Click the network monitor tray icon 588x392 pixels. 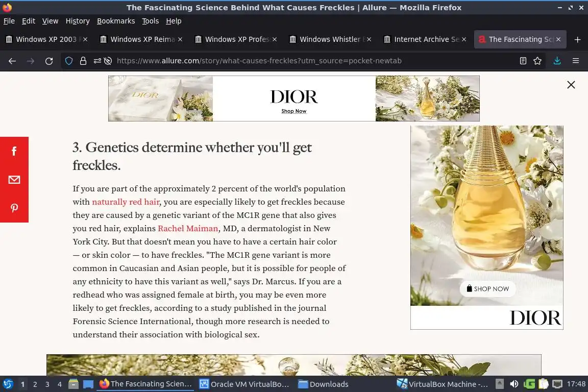pyautogui.click(x=557, y=384)
